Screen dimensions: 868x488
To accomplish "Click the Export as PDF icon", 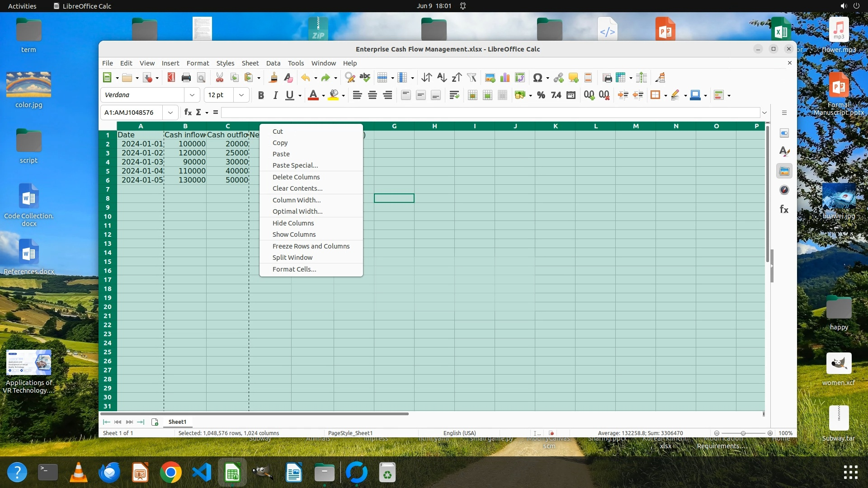I will [x=171, y=78].
